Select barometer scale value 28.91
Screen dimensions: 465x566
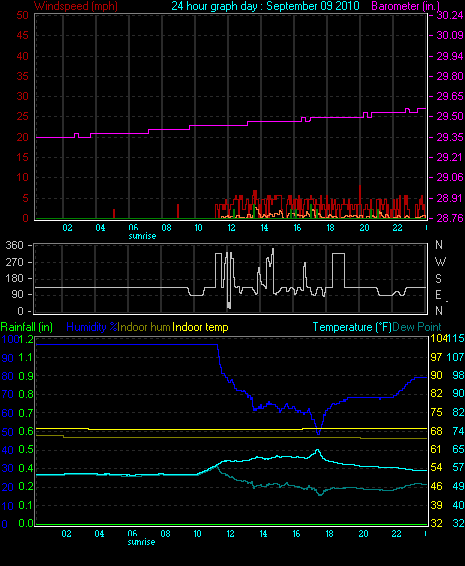point(449,198)
